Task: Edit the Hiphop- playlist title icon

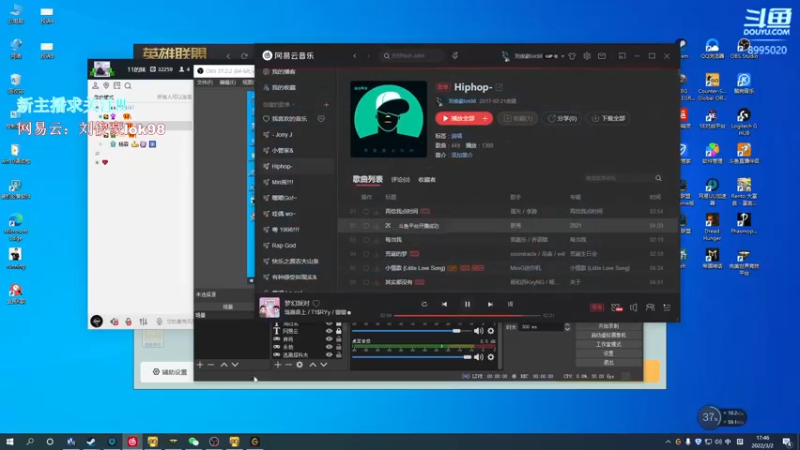Action: pyautogui.click(x=499, y=87)
